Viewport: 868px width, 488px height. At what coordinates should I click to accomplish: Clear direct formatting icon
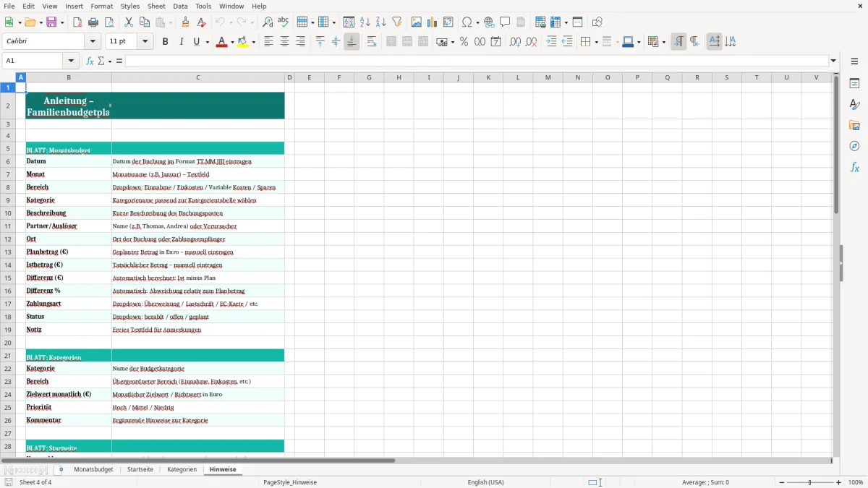(201, 22)
